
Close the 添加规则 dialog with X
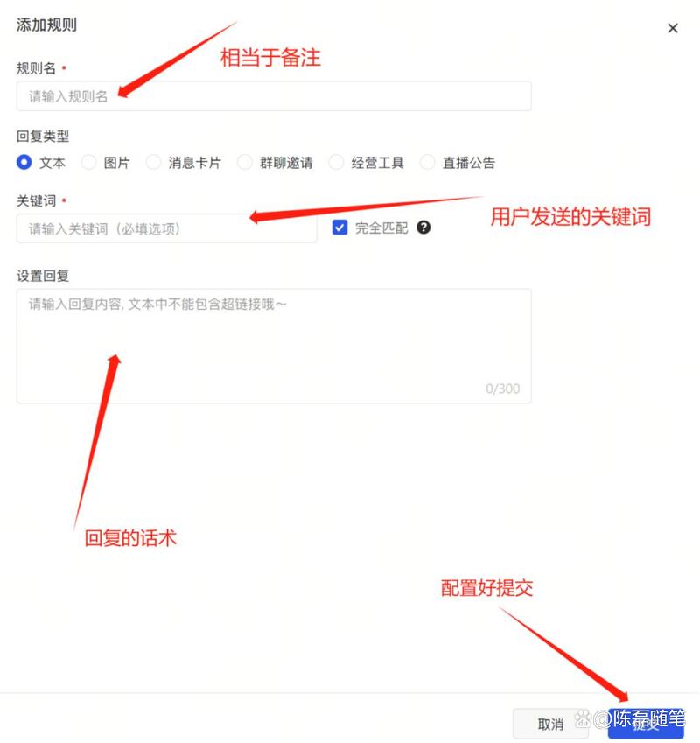coord(673,28)
